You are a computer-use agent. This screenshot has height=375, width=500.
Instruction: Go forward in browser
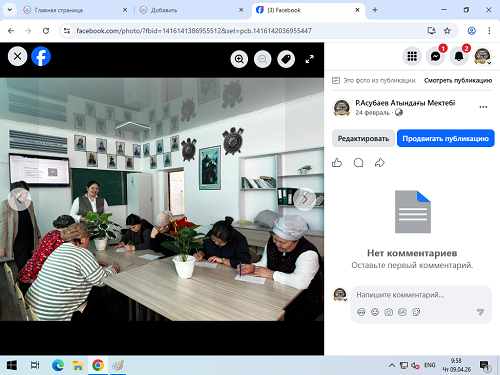tap(28, 31)
